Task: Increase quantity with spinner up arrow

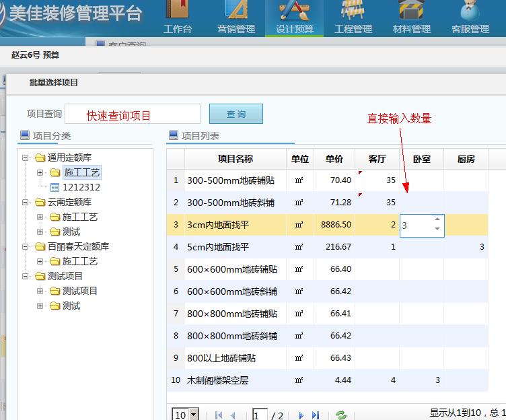Action: point(437,219)
